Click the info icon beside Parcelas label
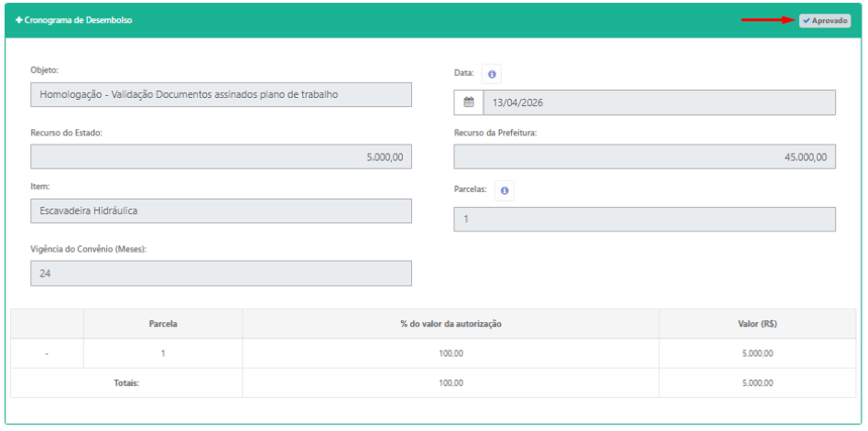This screenshot has width=868, height=431. tap(505, 190)
